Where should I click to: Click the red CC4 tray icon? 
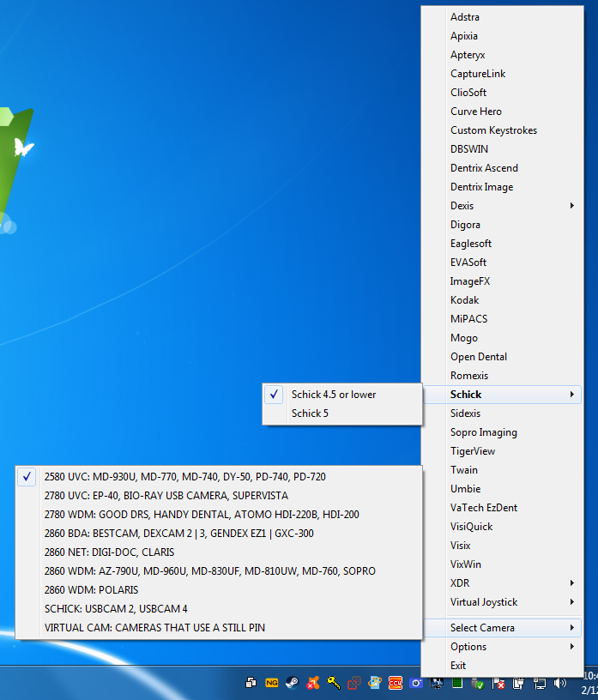click(396, 683)
